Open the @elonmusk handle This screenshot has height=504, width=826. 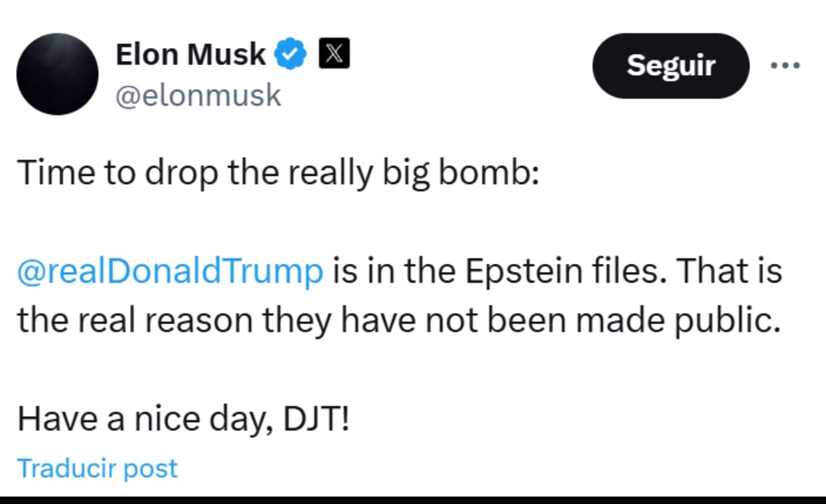198,95
